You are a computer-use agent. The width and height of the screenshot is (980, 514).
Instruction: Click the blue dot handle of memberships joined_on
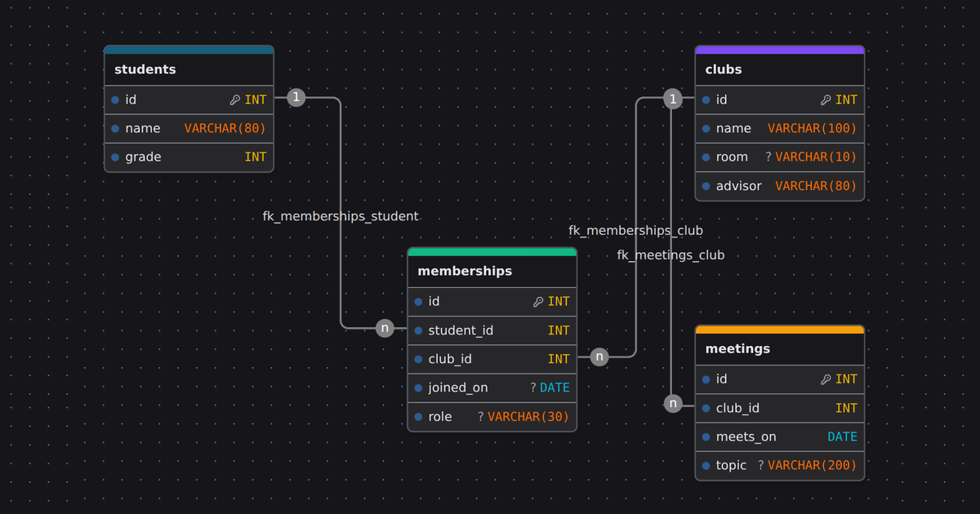point(418,388)
